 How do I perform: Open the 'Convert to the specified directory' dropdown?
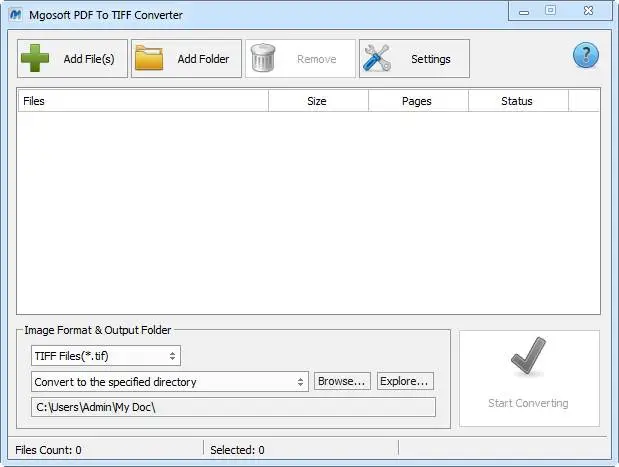[170, 381]
